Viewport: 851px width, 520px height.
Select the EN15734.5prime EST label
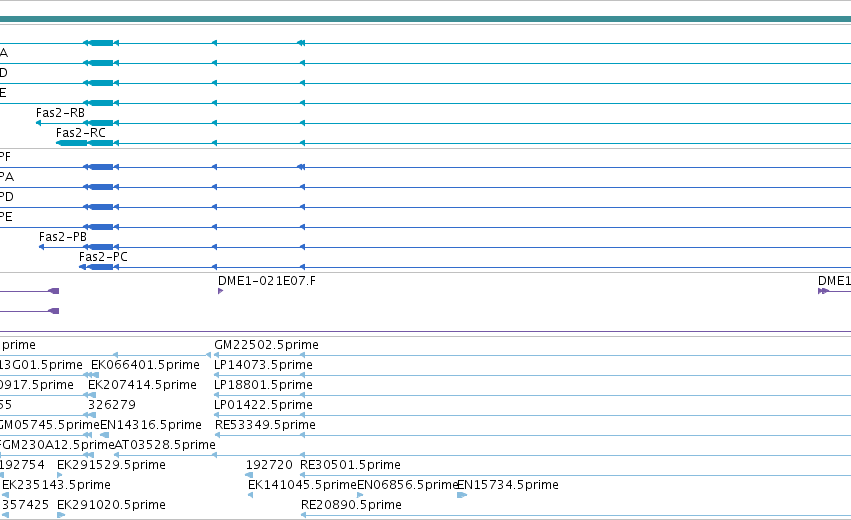click(508, 485)
